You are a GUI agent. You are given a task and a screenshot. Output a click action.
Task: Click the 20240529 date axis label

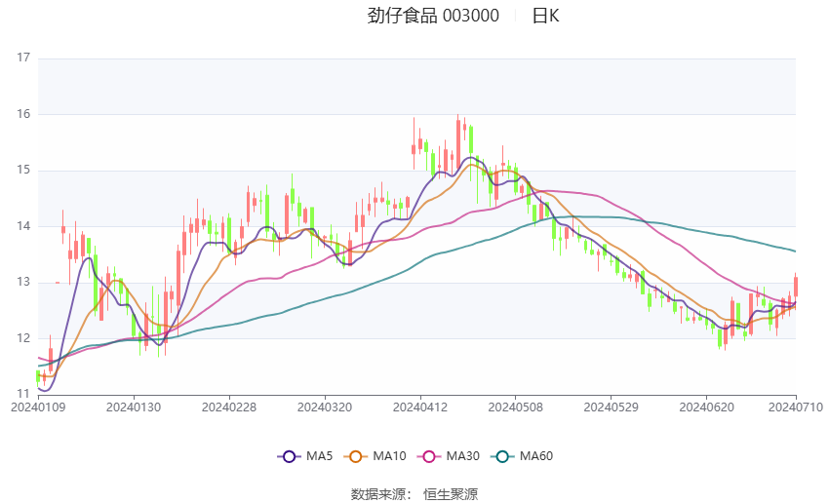coord(611,407)
